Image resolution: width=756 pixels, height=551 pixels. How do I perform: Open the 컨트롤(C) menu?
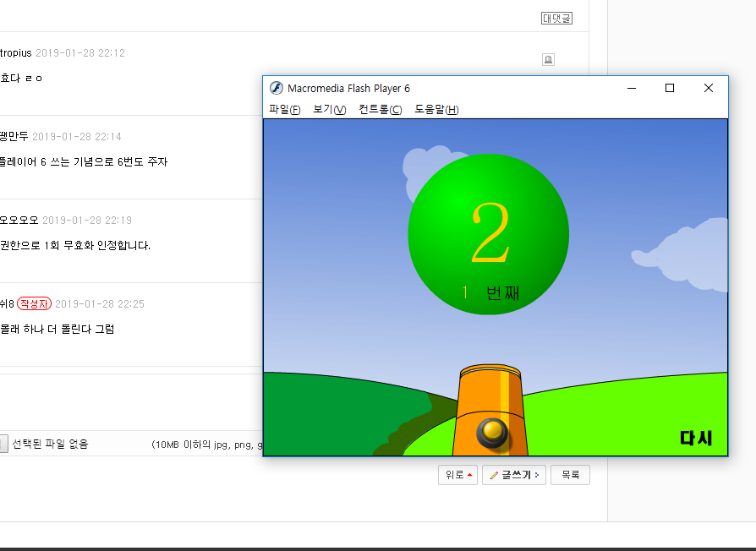point(380,110)
